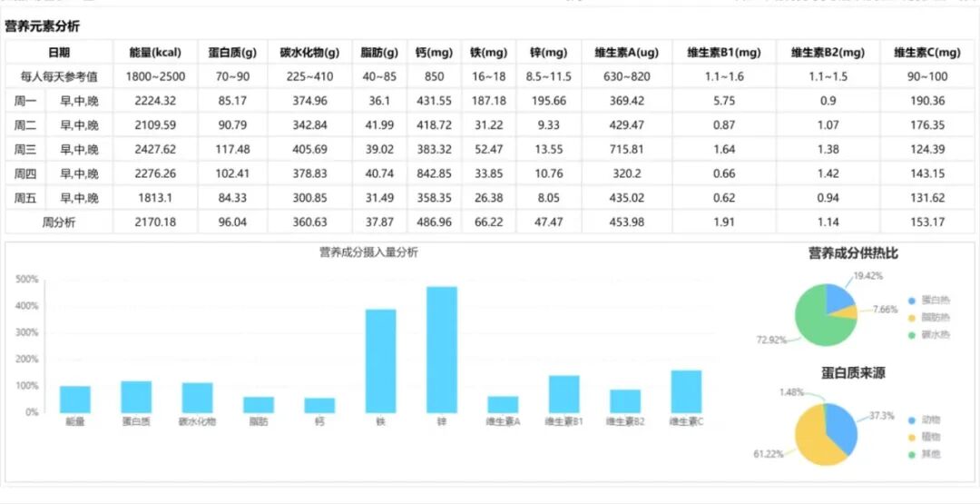Select the 周五 row label
This screenshot has height=504, width=980.
click(x=25, y=198)
